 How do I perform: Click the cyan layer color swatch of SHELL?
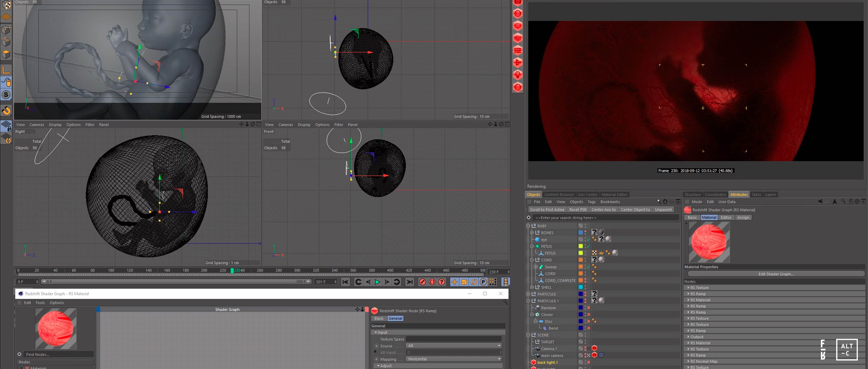(x=580, y=287)
